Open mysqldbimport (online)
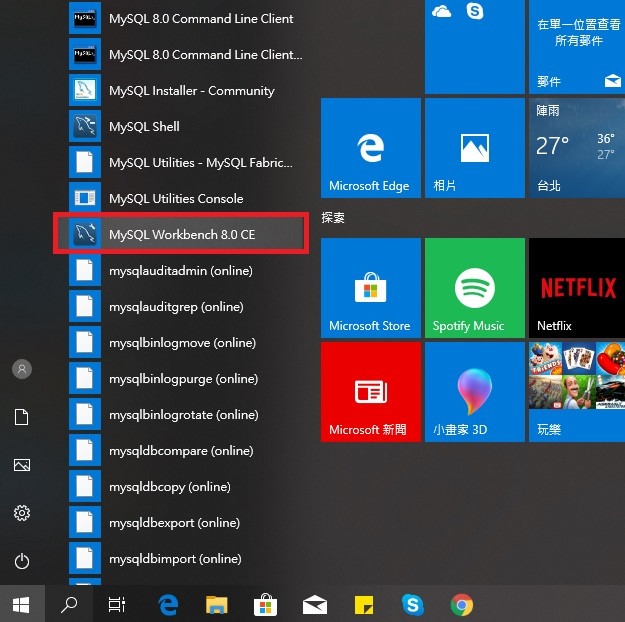This screenshot has width=625, height=622. tap(187, 559)
